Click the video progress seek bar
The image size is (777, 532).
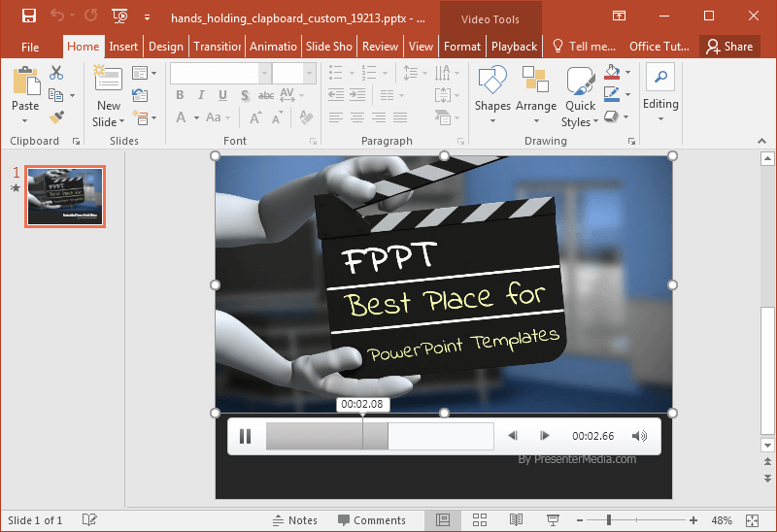[379, 437]
